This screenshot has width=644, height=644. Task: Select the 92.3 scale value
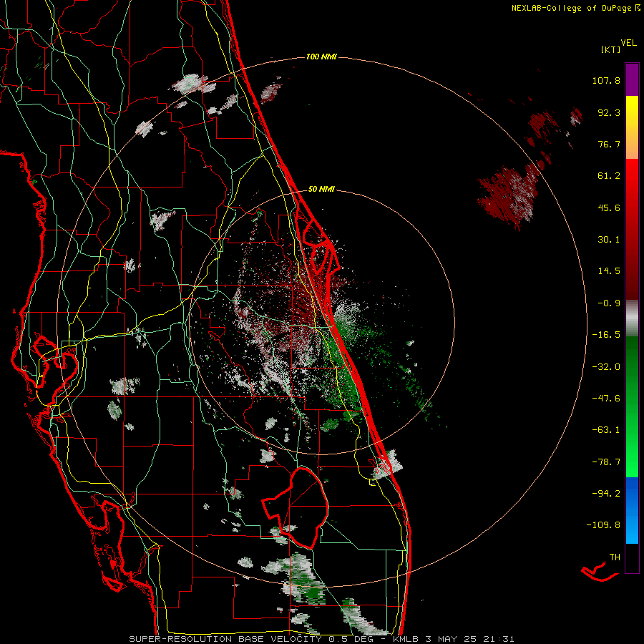(609, 112)
